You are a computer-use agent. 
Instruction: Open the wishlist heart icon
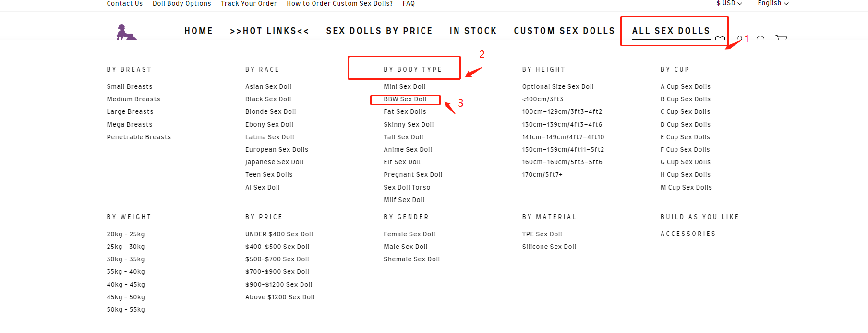click(720, 38)
